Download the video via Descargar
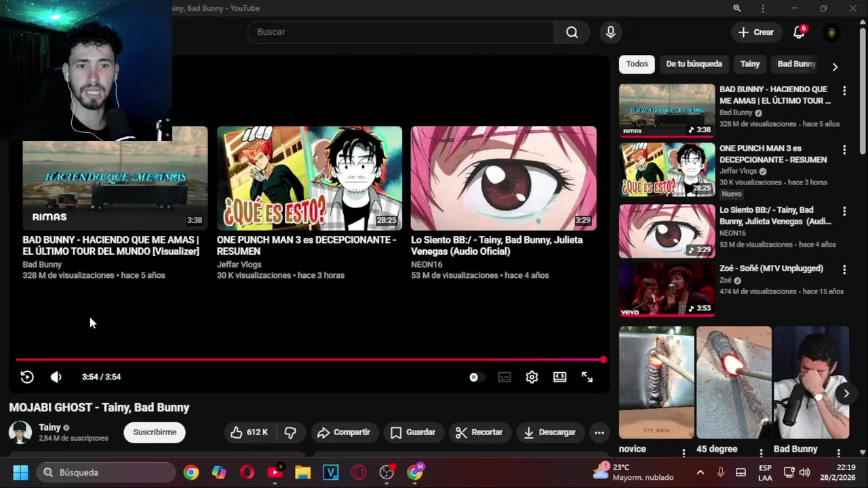The width and height of the screenshot is (868, 488). coord(549,432)
